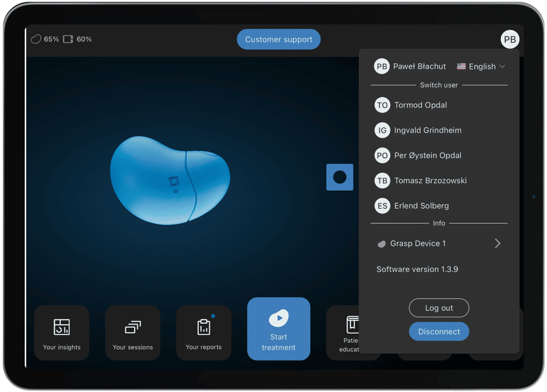
Task: Select the ES avatar for Erlend Solberg
Action: (x=382, y=206)
